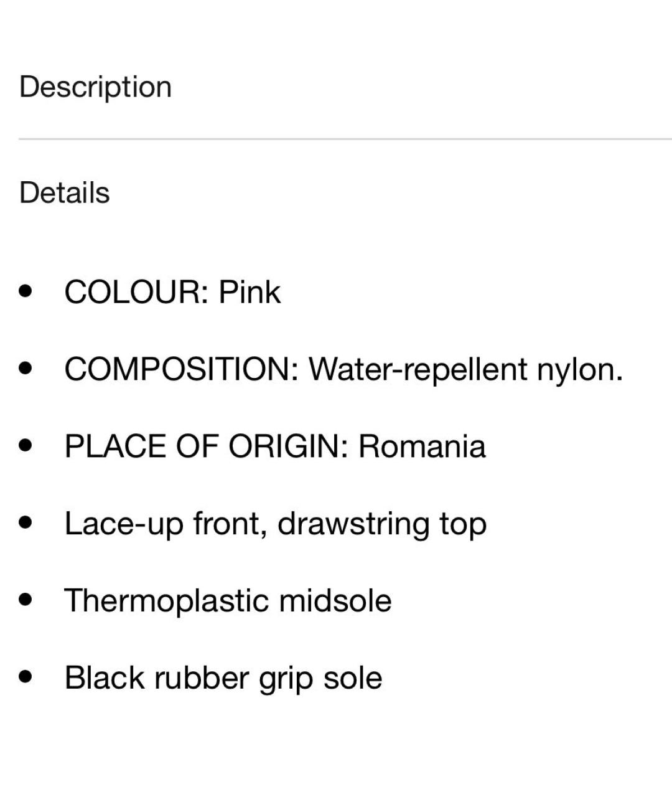This screenshot has height=797, width=672.
Task: Click the word midsole in details
Action: [x=335, y=600]
